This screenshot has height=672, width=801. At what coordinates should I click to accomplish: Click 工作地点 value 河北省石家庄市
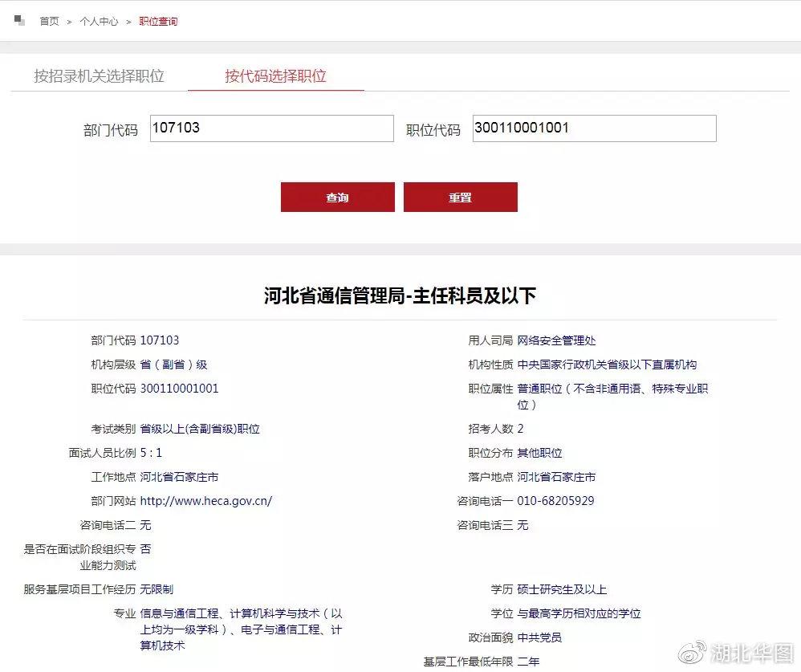tap(179, 477)
